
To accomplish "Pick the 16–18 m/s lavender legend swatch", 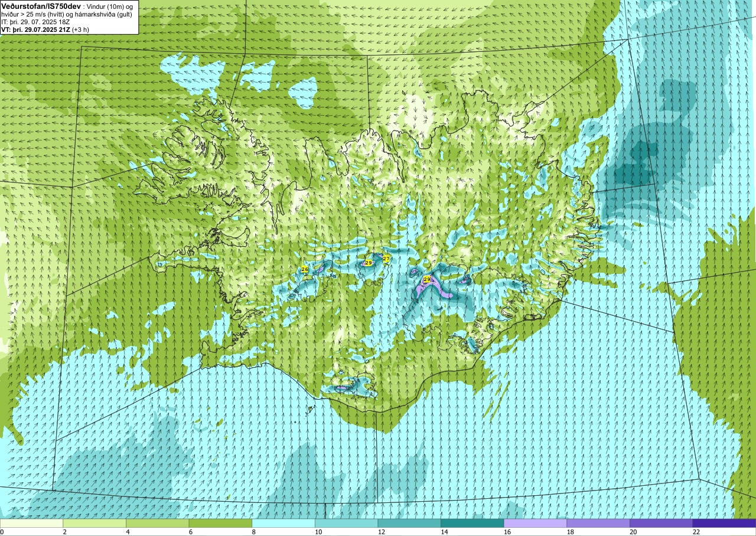I will click(536, 523).
